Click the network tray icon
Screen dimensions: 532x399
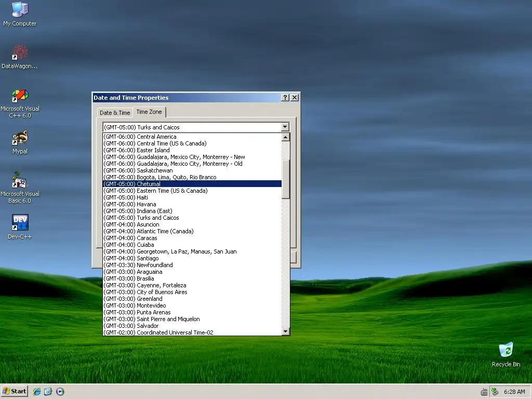(495, 392)
